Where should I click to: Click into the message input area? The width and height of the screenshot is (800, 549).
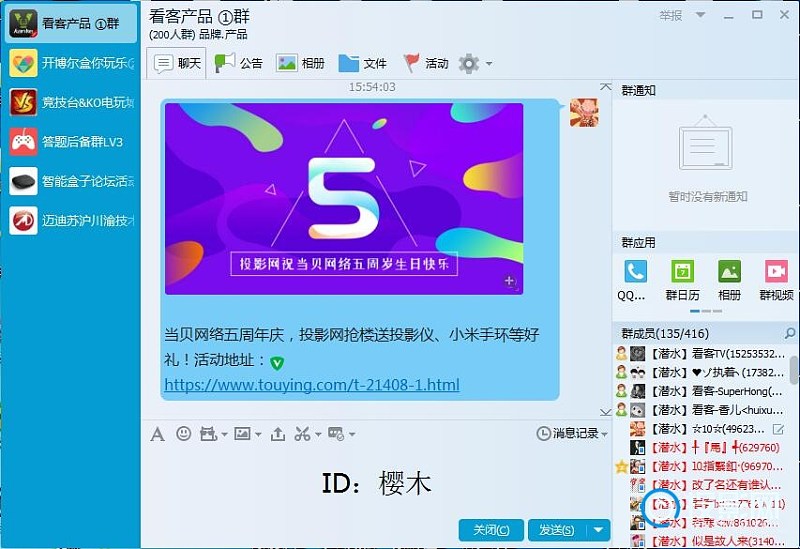376,482
